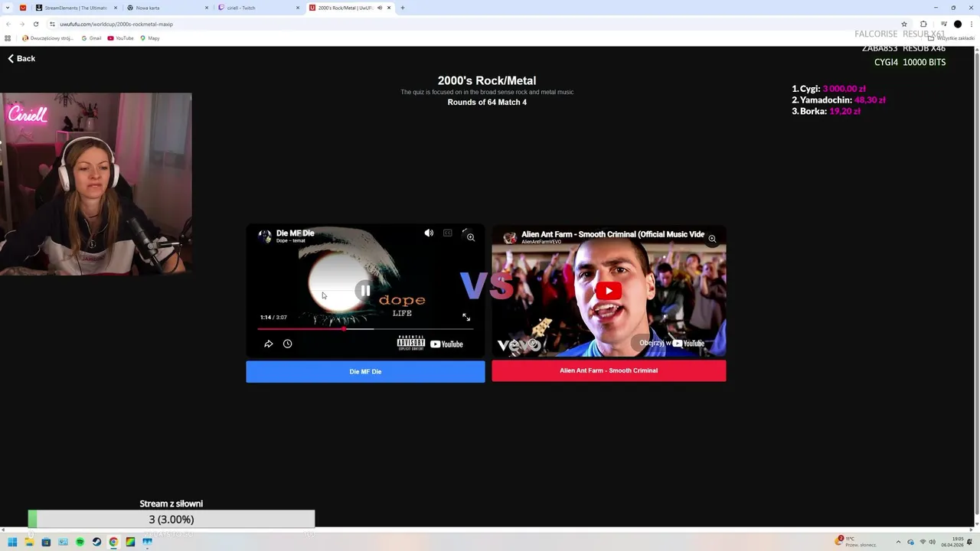This screenshot has width=980, height=551.
Task: Expand the tab search dropdown
Action: coord(8,8)
